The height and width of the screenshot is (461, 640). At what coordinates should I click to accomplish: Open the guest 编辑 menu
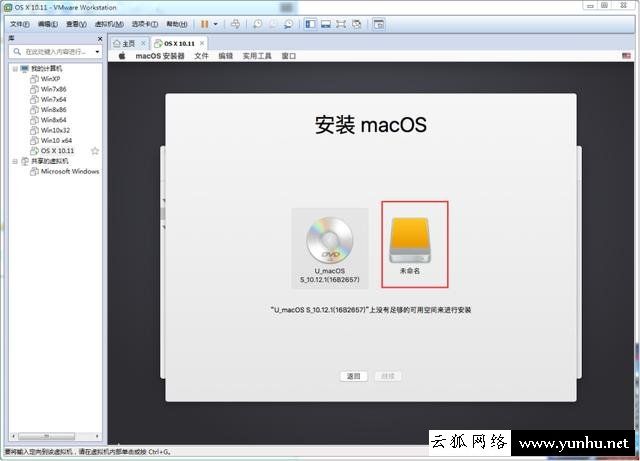click(225, 56)
